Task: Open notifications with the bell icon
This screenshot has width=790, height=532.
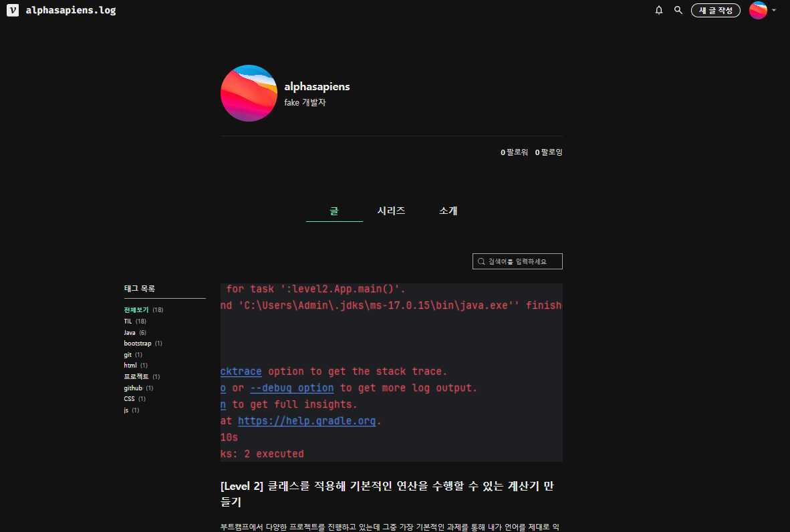Action: [658, 10]
